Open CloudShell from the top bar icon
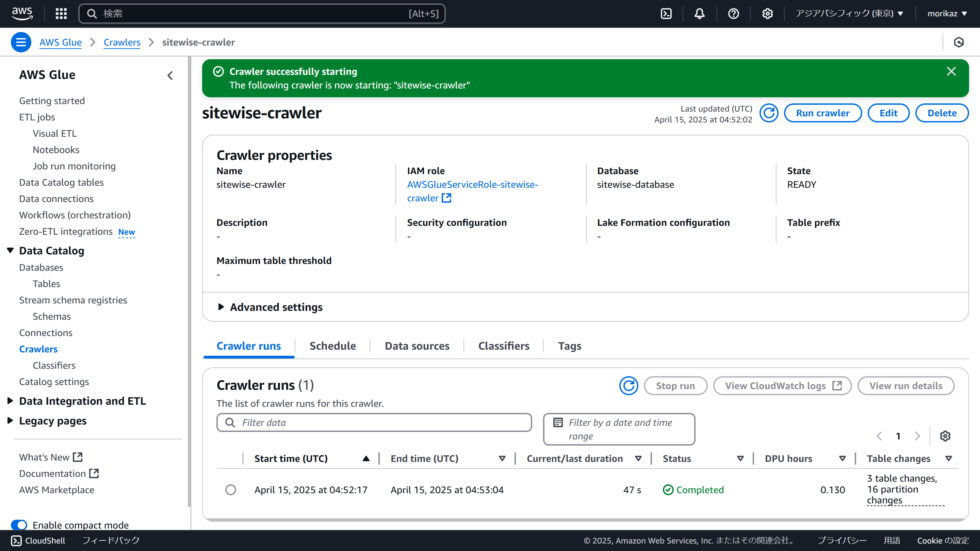Viewport: 980px width, 551px height. (x=666, y=14)
